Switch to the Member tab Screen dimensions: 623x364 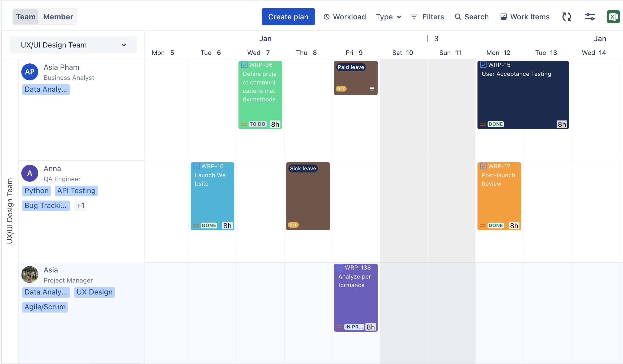click(x=58, y=17)
